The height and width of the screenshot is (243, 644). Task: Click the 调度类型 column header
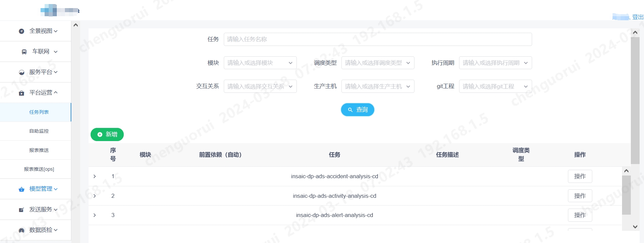click(521, 155)
